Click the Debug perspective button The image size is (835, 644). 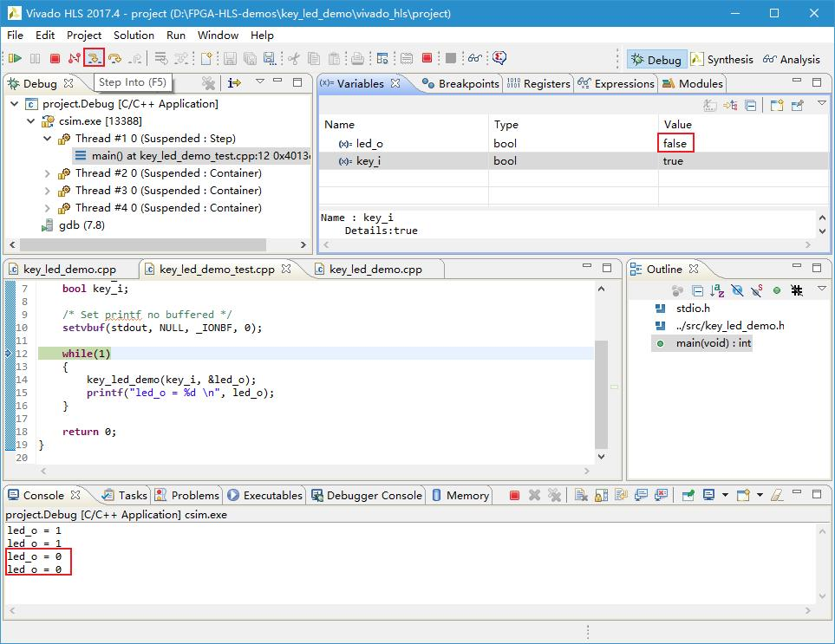point(656,59)
